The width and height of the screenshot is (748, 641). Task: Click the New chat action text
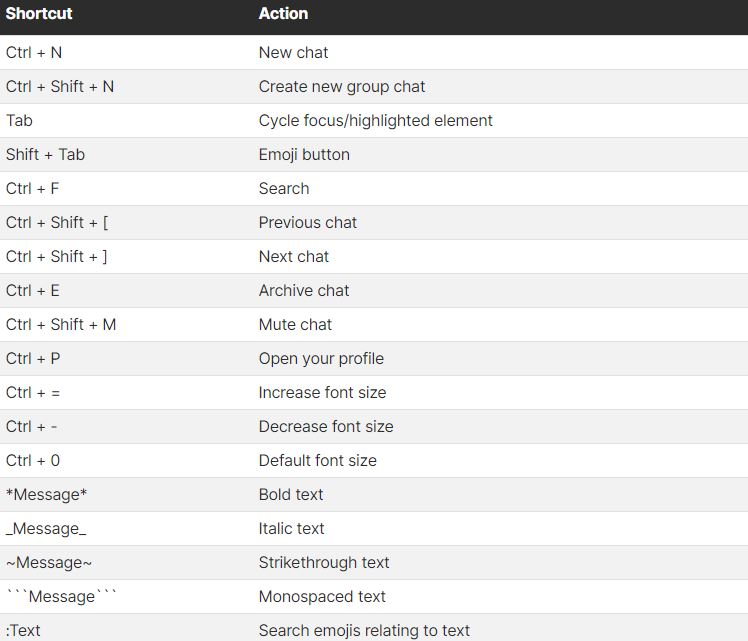pos(293,52)
